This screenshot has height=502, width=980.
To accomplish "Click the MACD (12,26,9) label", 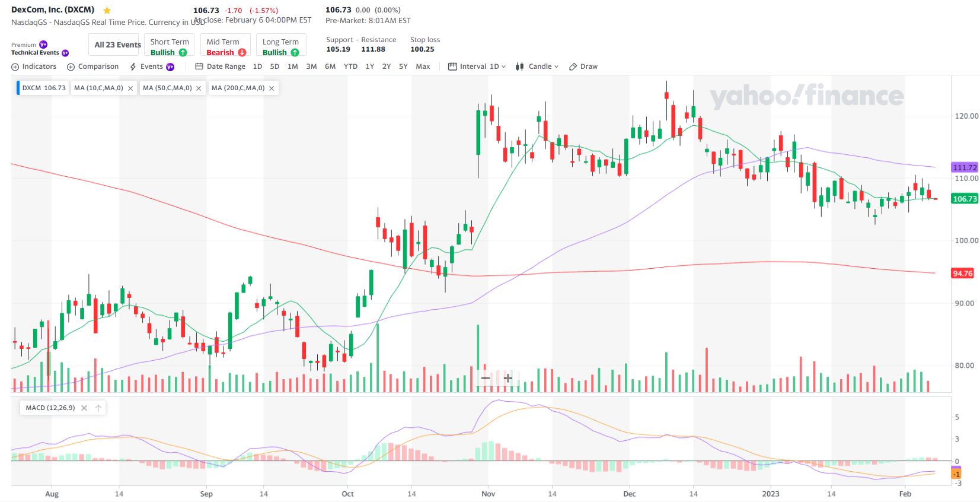I will point(50,408).
